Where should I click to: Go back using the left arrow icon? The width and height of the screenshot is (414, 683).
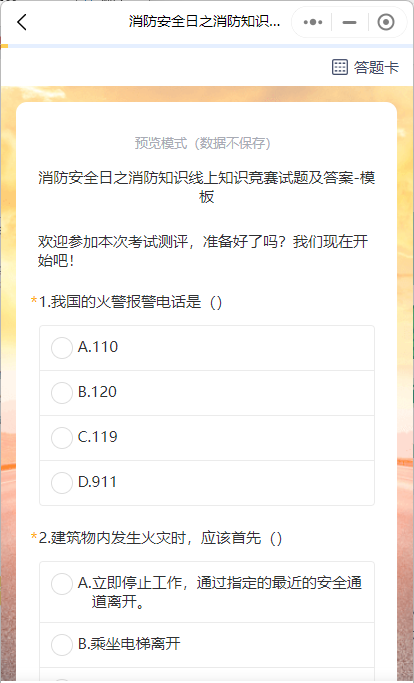tap(22, 22)
